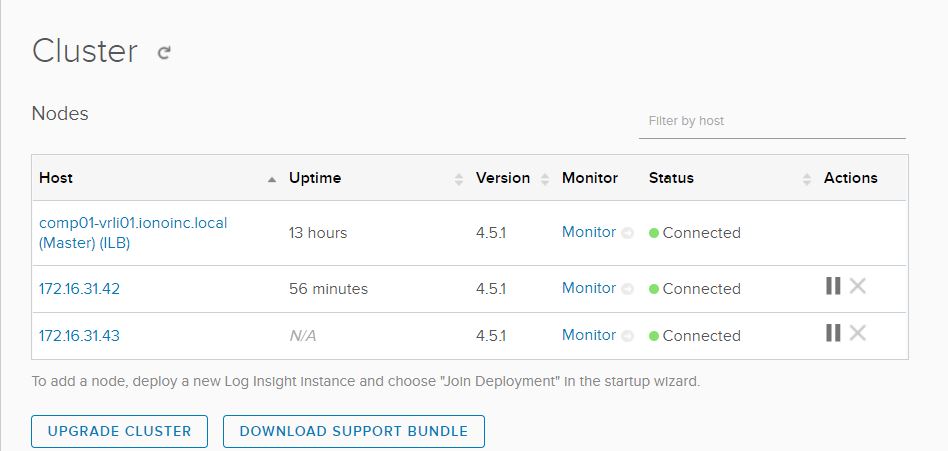Pause node 172.16.31.42

click(x=833, y=287)
